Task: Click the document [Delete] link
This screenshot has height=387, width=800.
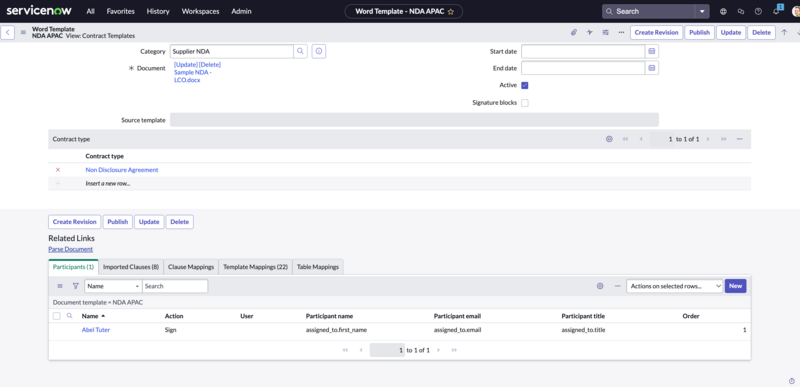Action: [210, 65]
